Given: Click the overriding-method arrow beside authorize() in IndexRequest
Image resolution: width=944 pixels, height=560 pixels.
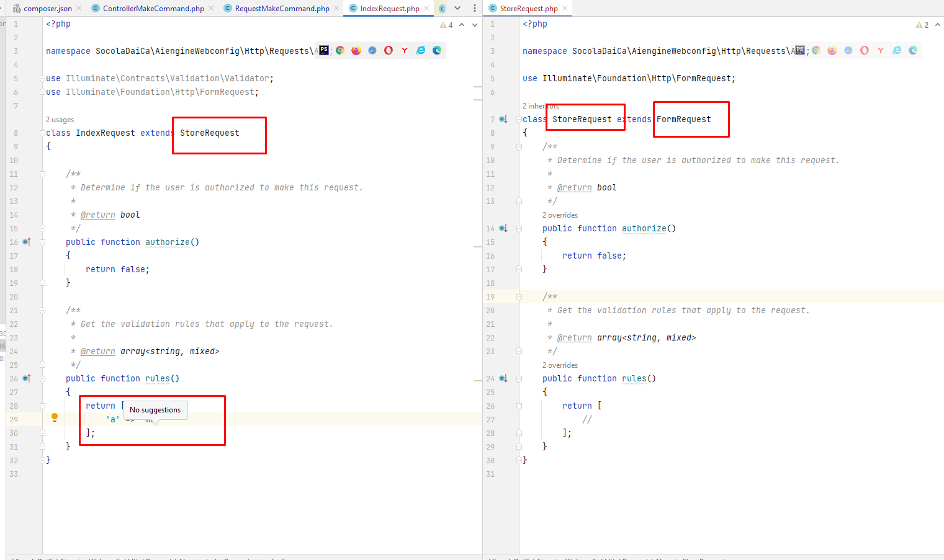Looking at the screenshot, I should [26, 242].
